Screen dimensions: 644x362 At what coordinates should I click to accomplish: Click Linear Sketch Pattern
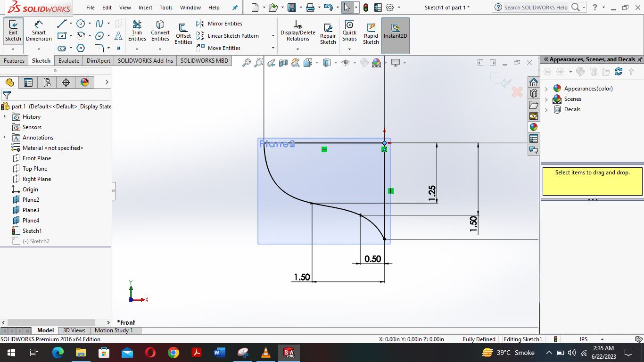228,36
